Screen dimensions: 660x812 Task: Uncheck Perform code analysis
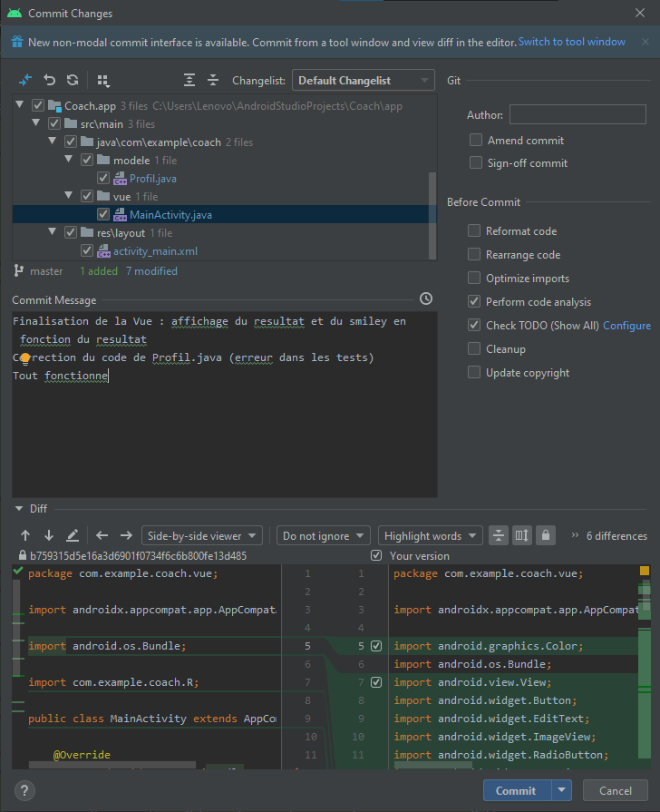pos(474,302)
